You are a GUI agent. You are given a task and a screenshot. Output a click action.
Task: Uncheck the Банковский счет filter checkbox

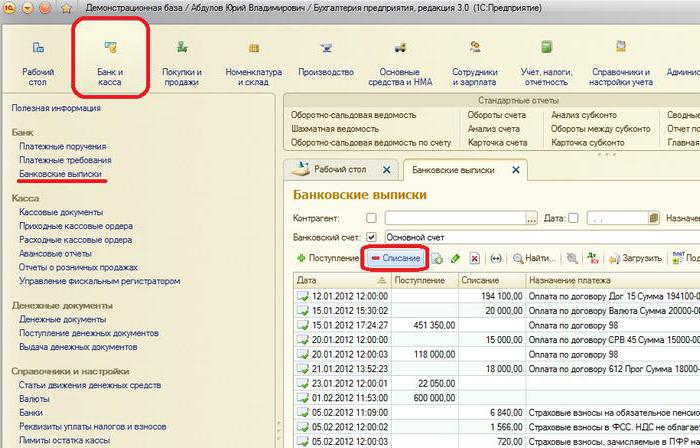(371, 237)
